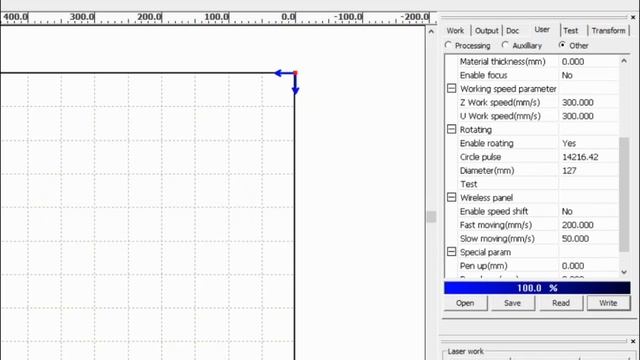Click the Pen up(mm) label
This screenshot has width=640, height=360.
(x=484, y=266)
